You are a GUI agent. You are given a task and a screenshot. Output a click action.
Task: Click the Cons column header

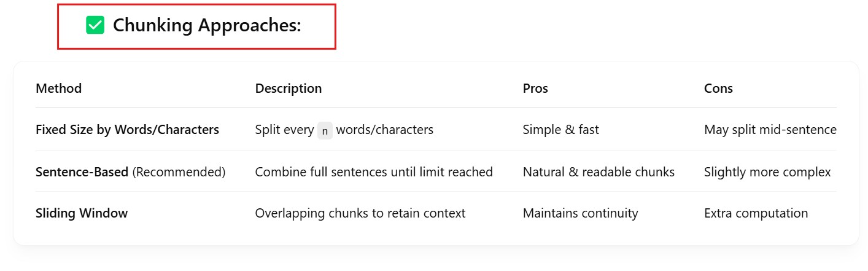coord(718,88)
